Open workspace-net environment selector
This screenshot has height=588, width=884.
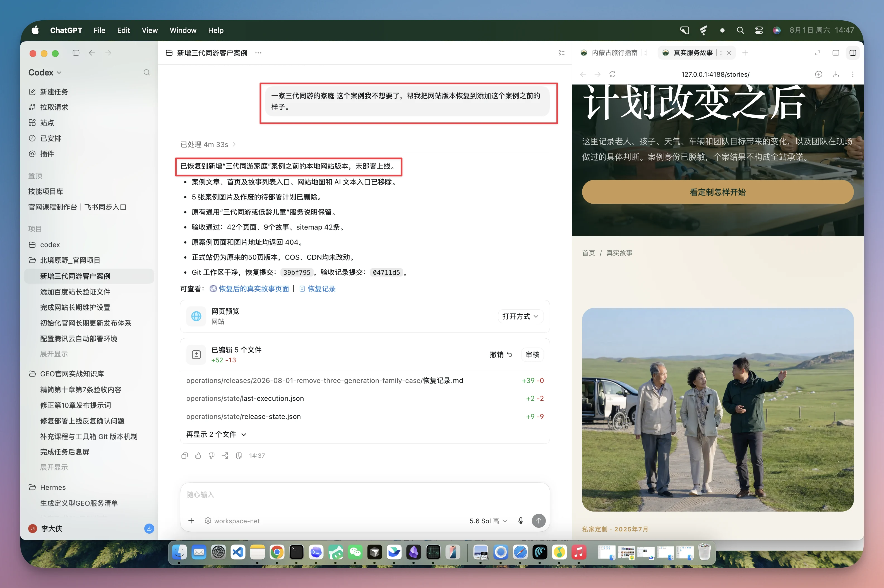(x=232, y=521)
